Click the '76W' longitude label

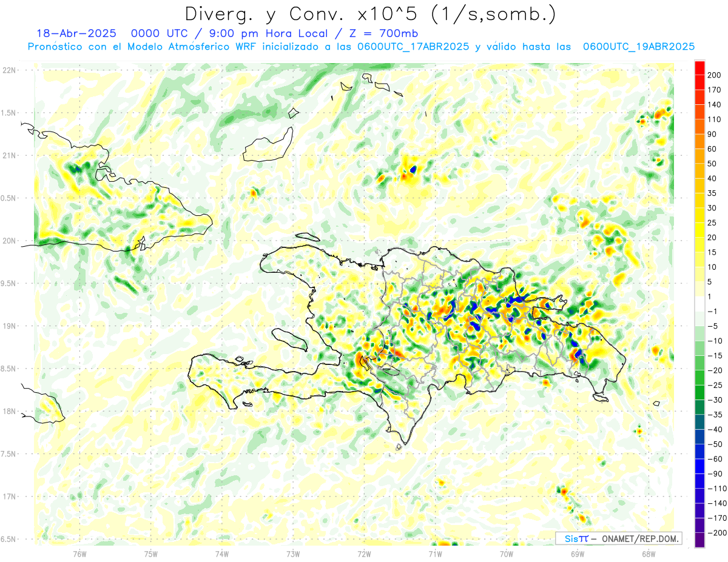79,554
